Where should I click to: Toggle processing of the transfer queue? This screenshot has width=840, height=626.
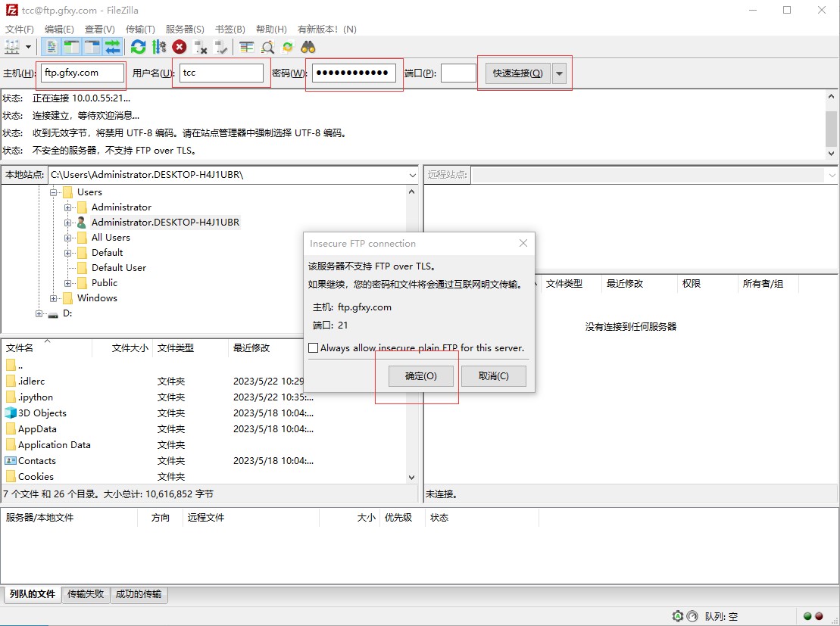[159, 47]
